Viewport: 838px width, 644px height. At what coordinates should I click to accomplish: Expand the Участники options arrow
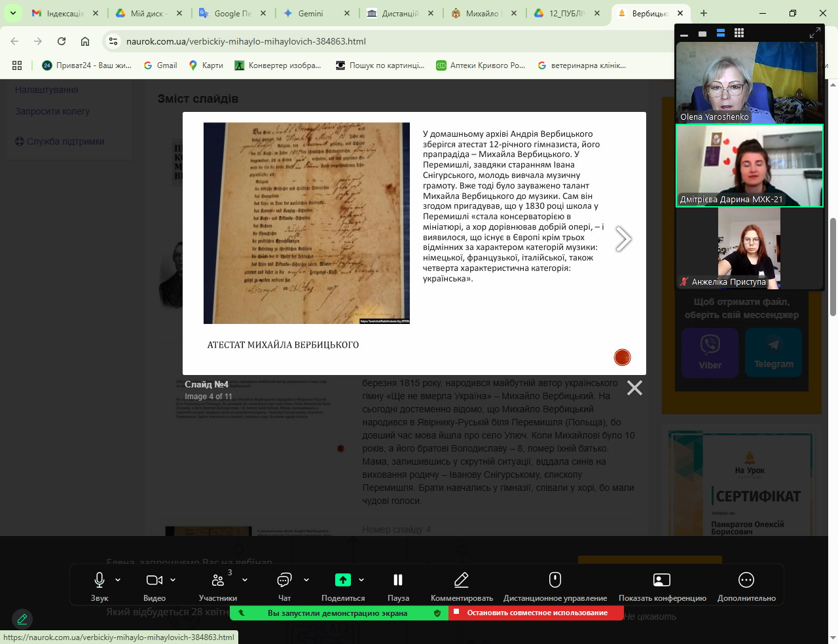coord(245,580)
